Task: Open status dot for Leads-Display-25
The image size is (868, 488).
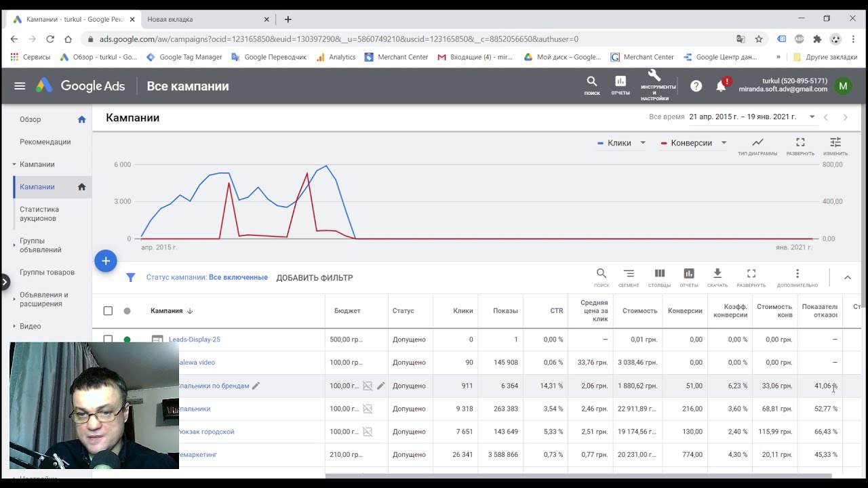Action: pyautogui.click(x=127, y=340)
